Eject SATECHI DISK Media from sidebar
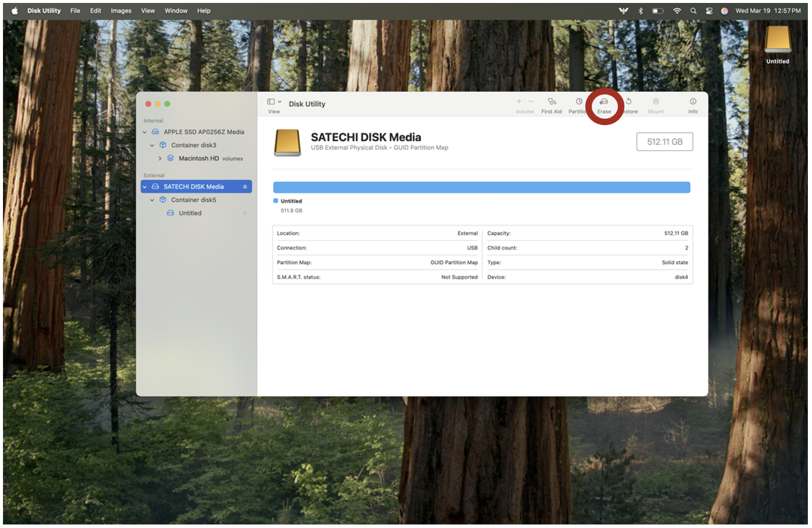Viewport: 812px width, 528px height. point(245,187)
